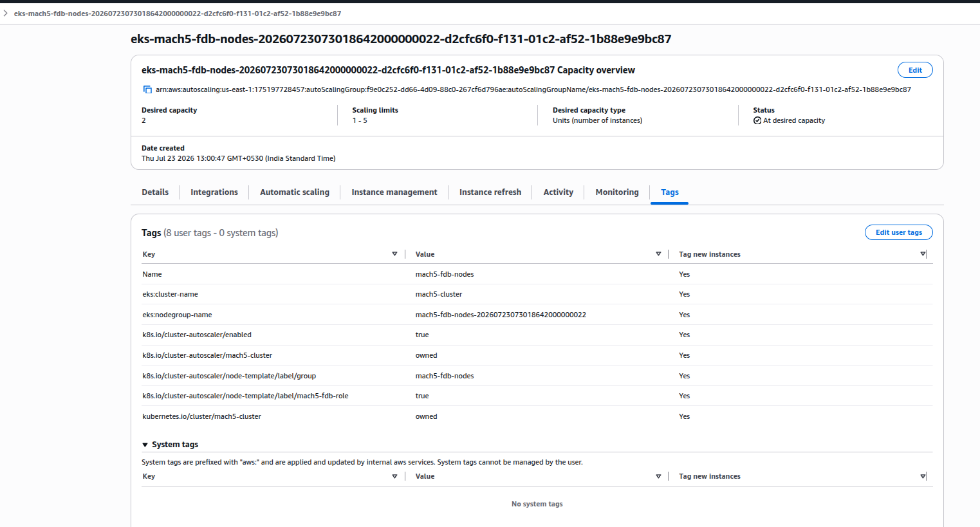
Task: Click the breadcrumb auto scaling group name
Action: click(x=178, y=14)
